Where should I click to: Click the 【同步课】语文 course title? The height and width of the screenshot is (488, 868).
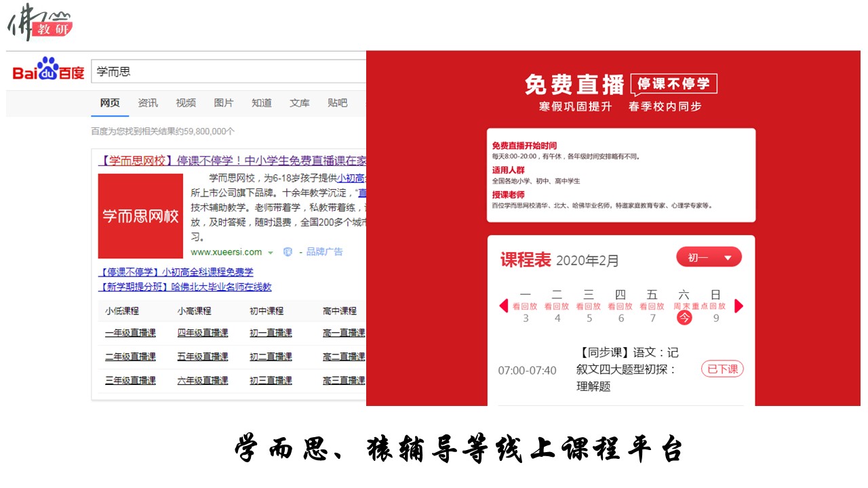pos(627,369)
